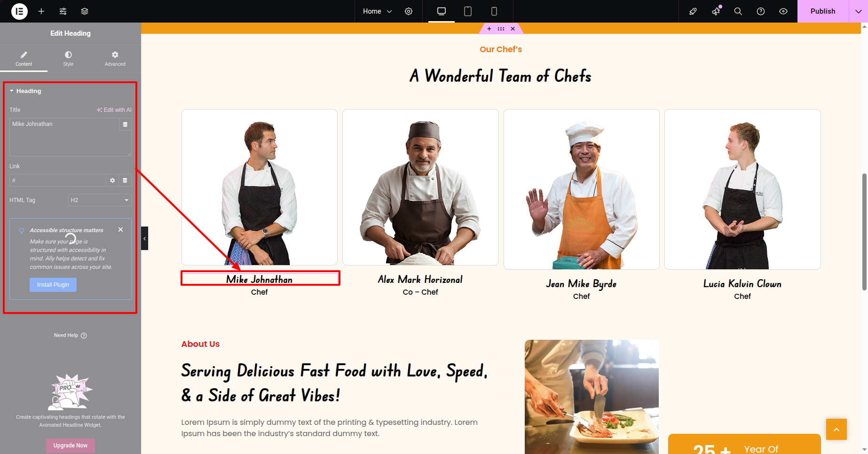Toggle preview changes eye icon
Screen dimensions: 868x454
tap(783, 11)
